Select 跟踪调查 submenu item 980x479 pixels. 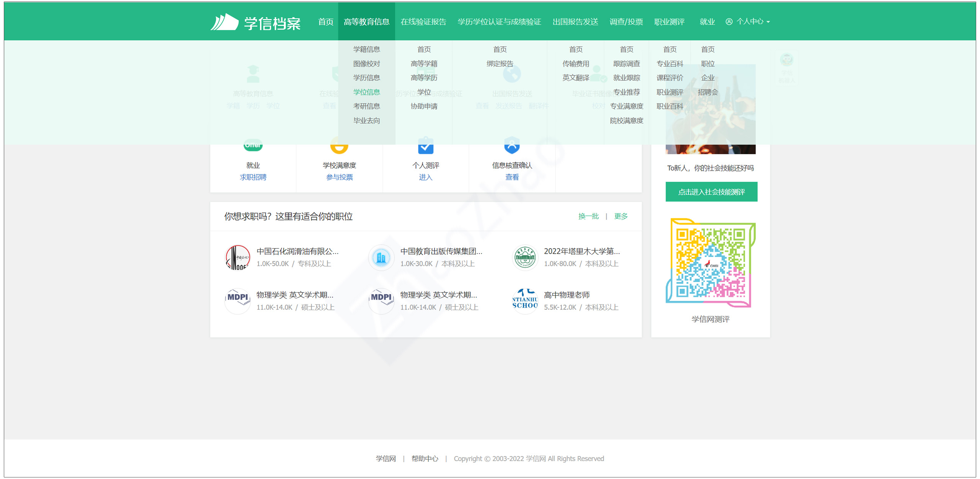[626, 64]
